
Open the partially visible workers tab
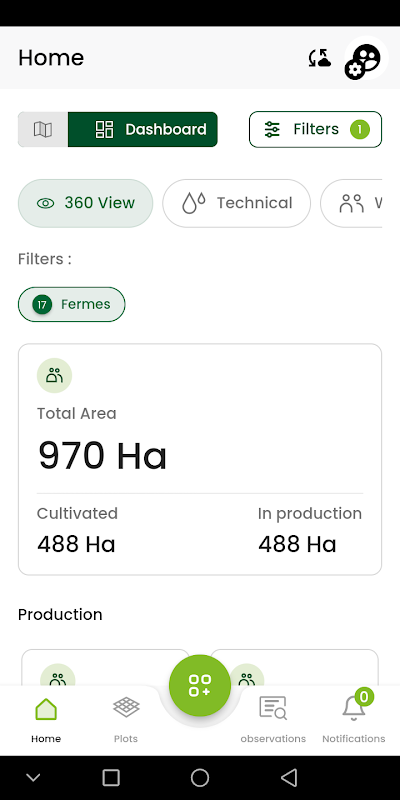tap(352, 203)
